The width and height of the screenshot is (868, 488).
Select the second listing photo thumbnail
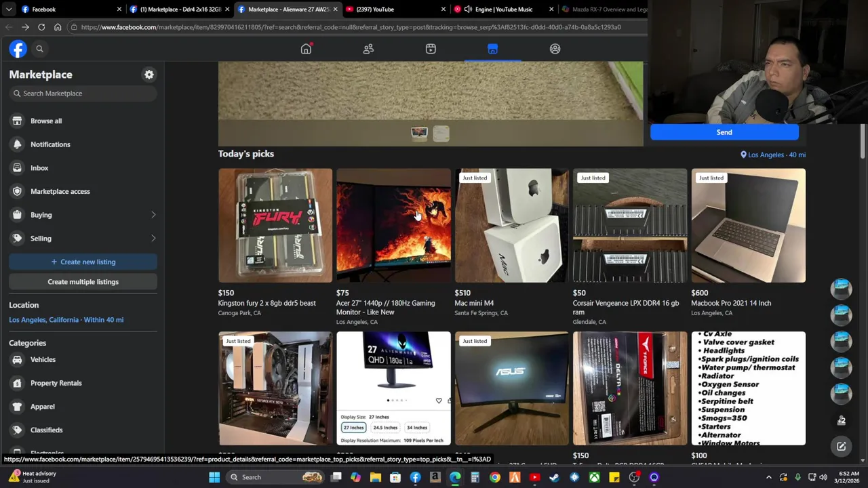(x=441, y=133)
